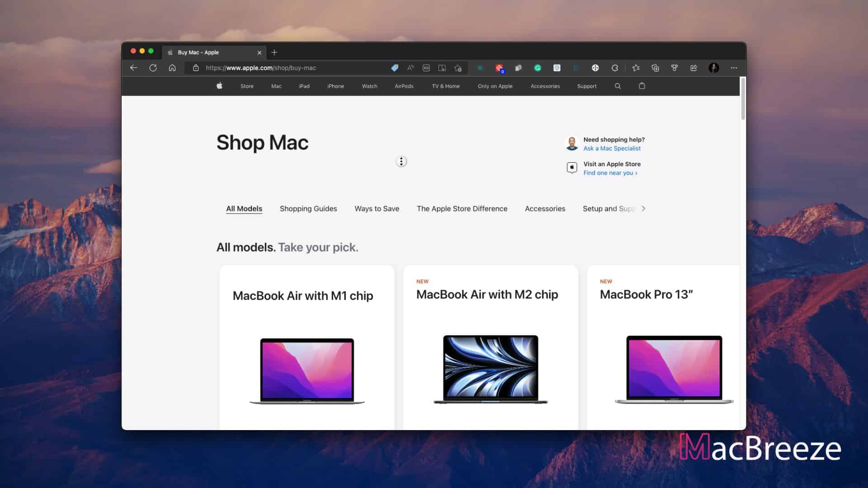
Task: Click the page lock icon in address bar
Action: (x=195, y=68)
